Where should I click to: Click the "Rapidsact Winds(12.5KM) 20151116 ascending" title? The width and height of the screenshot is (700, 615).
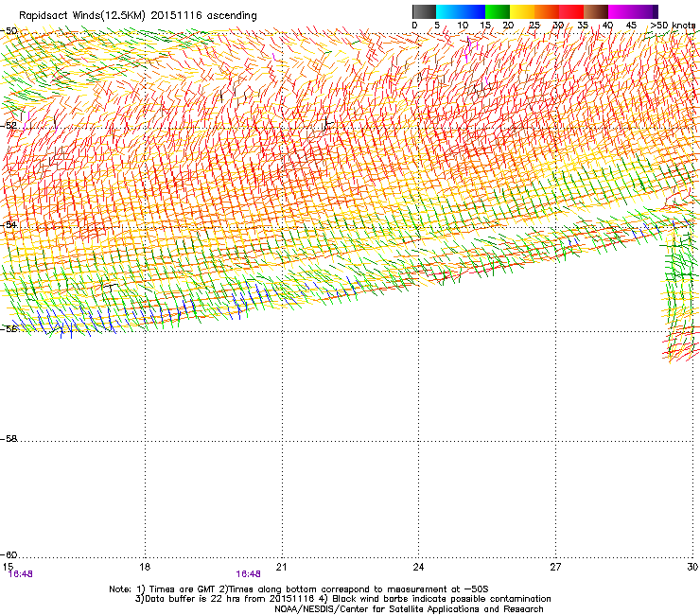click(x=138, y=16)
